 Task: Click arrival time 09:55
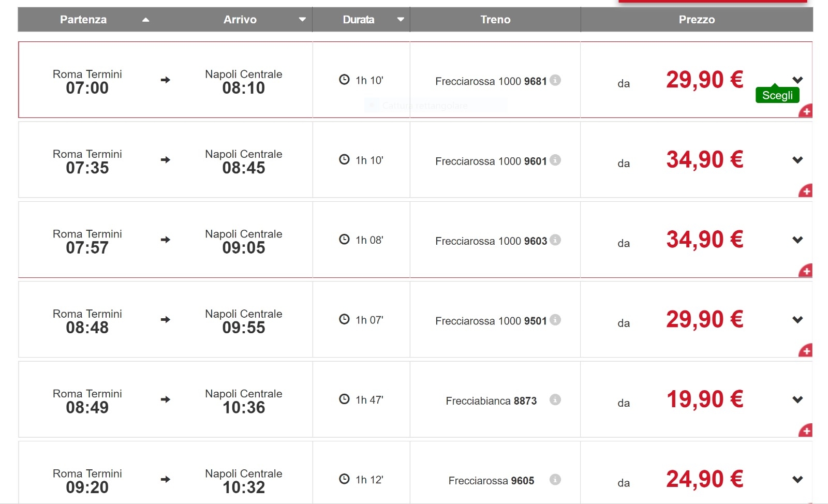(243, 328)
